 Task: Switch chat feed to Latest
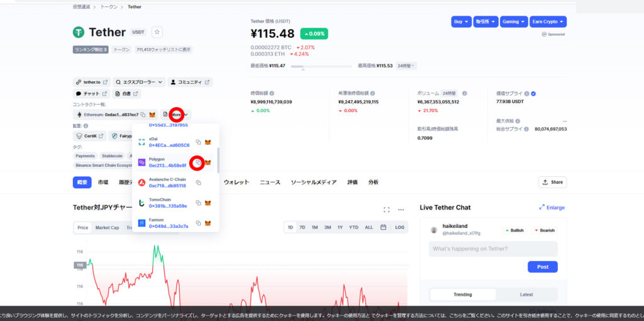(x=526, y=295)
